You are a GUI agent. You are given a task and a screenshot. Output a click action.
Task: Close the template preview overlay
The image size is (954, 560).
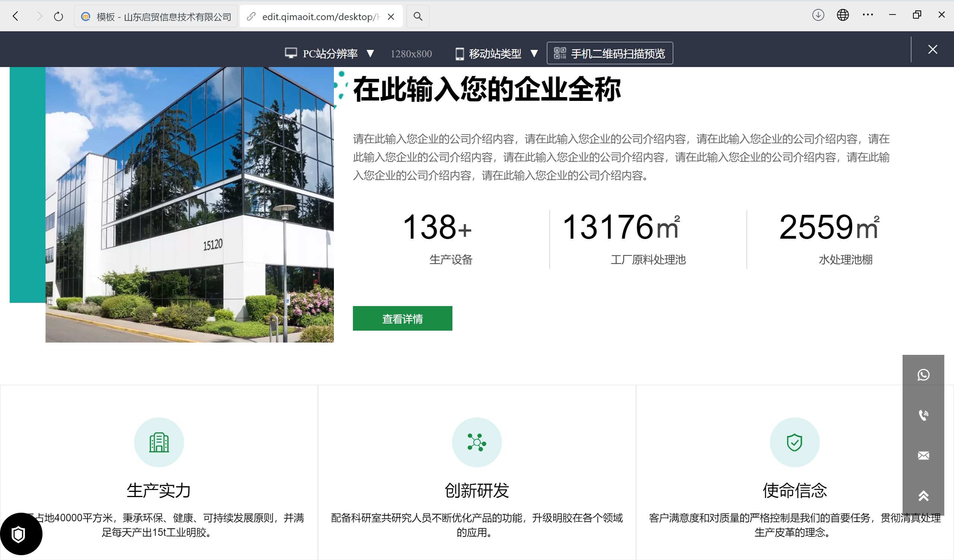[x=933, y=49]
